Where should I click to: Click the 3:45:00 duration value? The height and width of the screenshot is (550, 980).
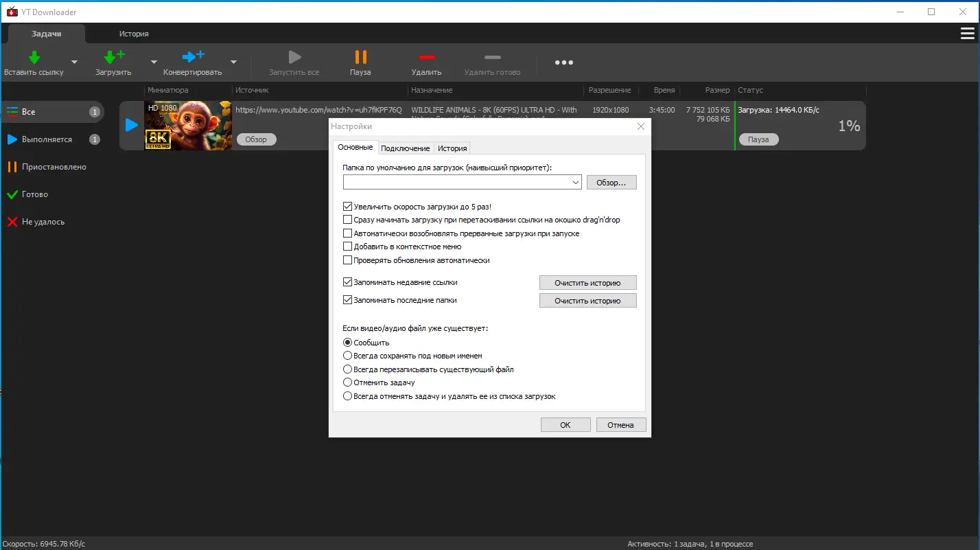click(x=662, y=110)
